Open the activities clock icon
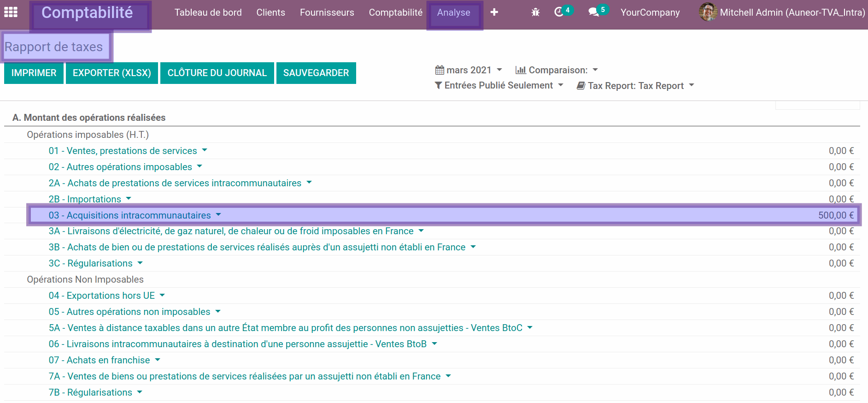This screenshot has height=403, width=868. click(559, 12)
